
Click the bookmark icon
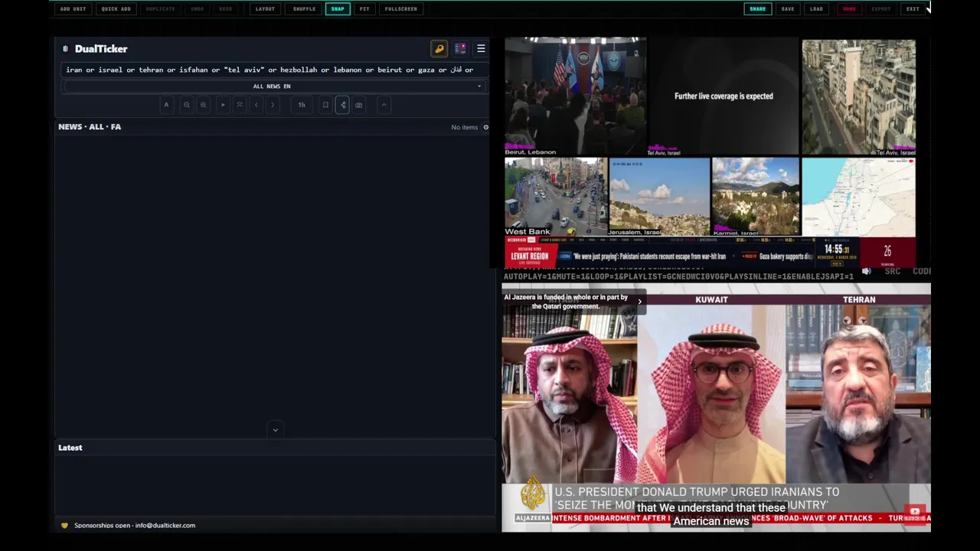[x=325, y=105]
